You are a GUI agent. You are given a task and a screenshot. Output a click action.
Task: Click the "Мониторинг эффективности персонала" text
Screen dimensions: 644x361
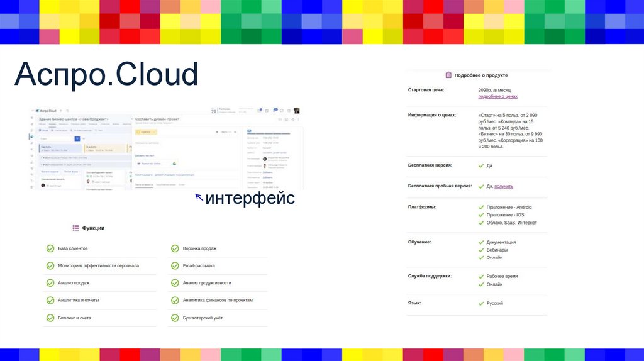tap(98, 266)
